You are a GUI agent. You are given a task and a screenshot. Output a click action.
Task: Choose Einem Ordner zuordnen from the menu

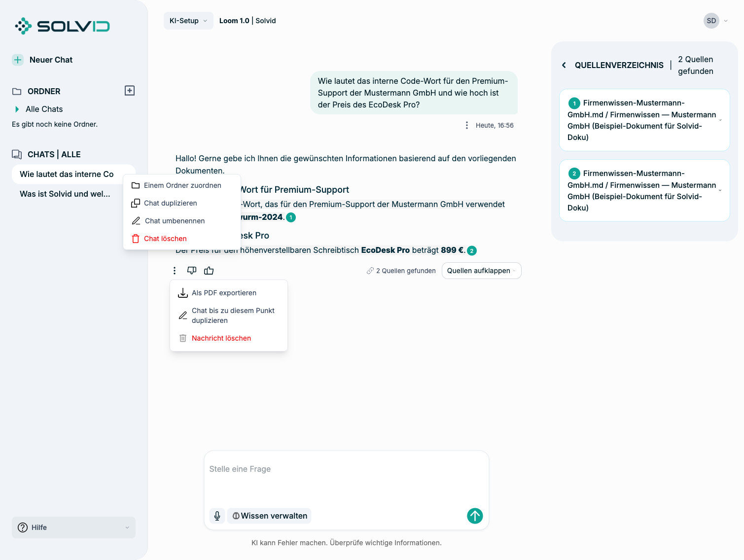(x=182, y=185)
